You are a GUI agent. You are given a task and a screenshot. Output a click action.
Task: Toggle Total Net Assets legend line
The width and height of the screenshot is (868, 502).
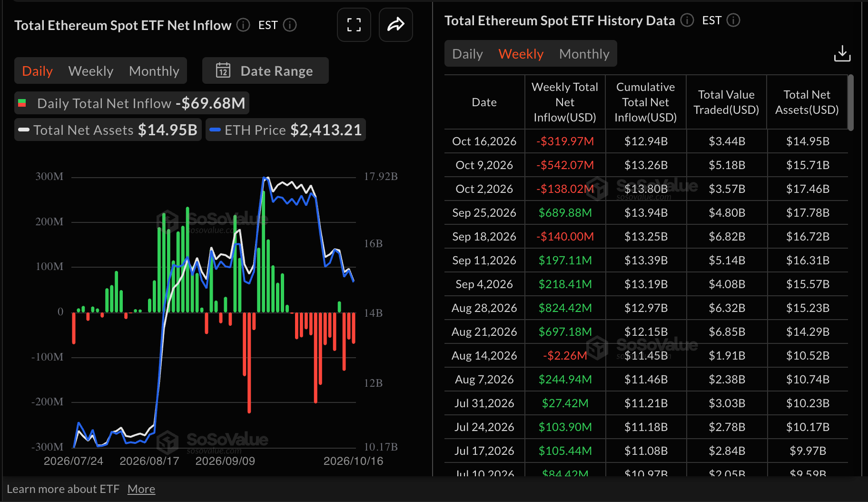(108, 130)
